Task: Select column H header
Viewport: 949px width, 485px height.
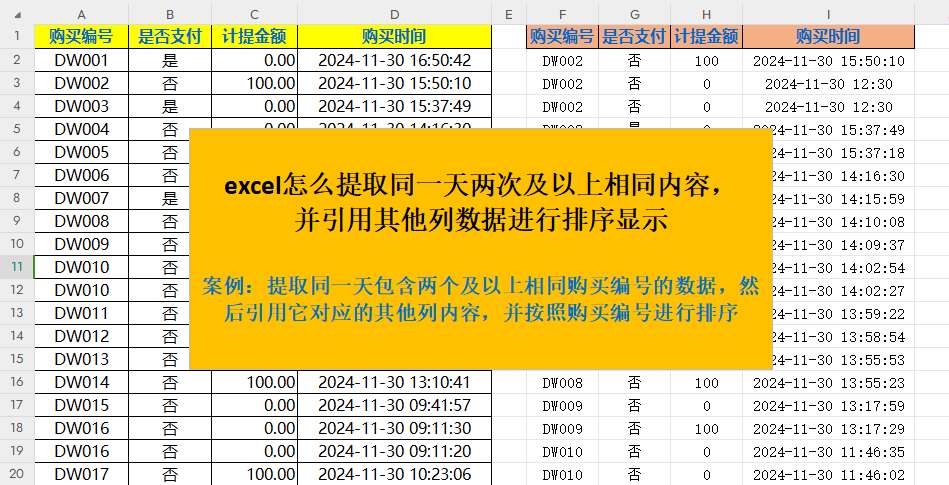Action: click(706, 15)
